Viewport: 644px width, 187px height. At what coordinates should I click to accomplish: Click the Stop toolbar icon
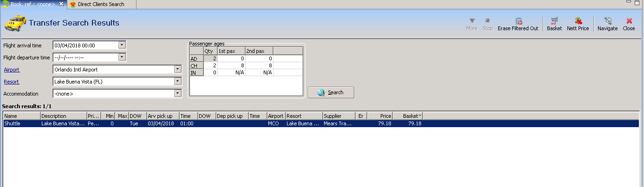(488, 24)
